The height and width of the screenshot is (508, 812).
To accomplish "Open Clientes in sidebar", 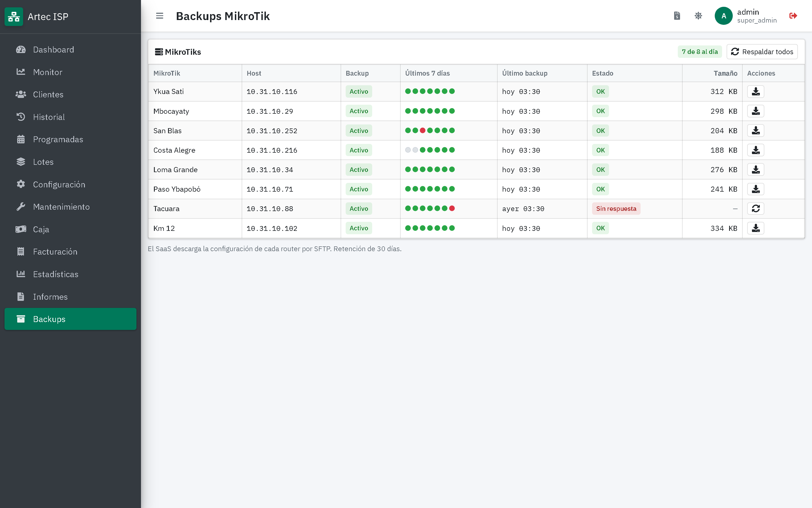I will (70, 95).
